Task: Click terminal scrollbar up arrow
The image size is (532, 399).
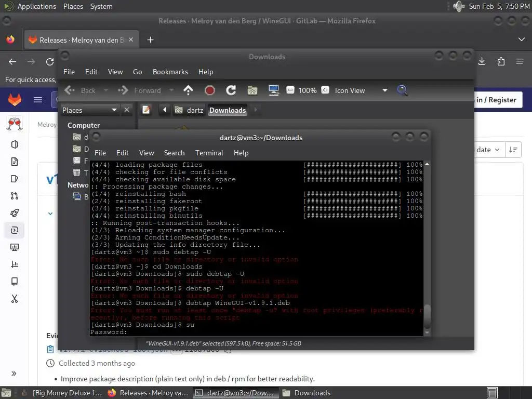Action: click(x=427, y=164)
